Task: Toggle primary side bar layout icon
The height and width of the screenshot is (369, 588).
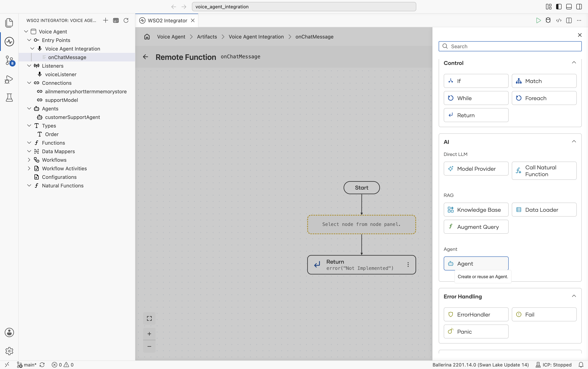Action: (x=559, y=7)
